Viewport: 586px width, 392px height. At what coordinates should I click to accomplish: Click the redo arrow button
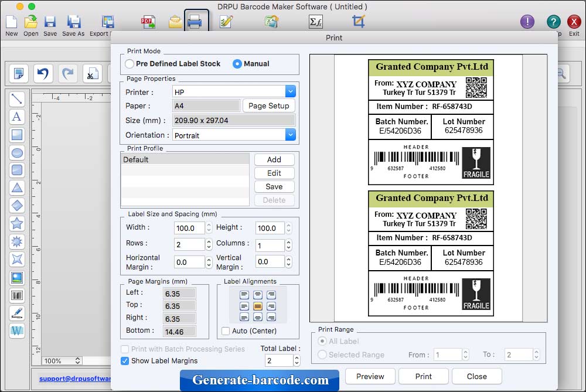pyautogui.click(x=67, y=73)
